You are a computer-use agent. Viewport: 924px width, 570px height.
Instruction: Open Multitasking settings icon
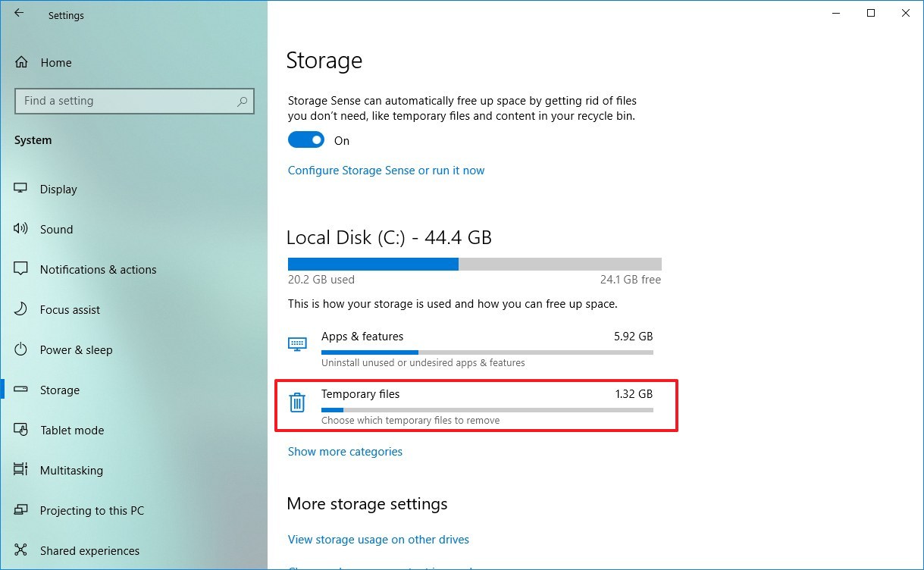pyautogui.click(x=21, y=470)
